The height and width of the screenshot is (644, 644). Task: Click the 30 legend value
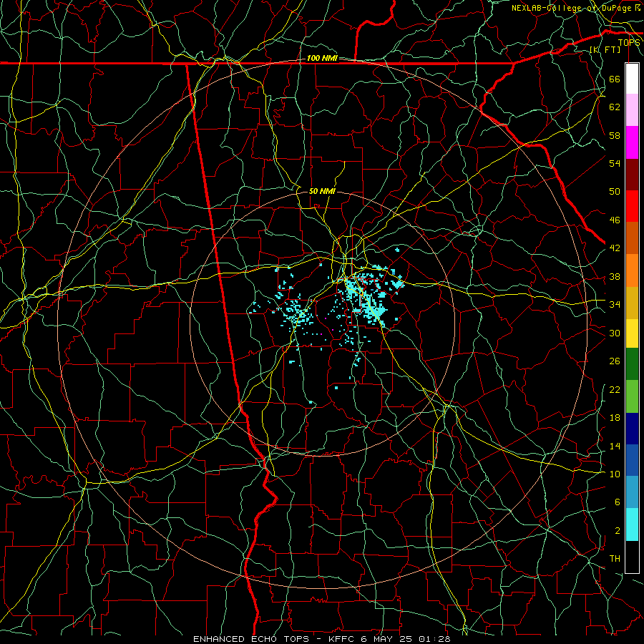coord(615,333)
